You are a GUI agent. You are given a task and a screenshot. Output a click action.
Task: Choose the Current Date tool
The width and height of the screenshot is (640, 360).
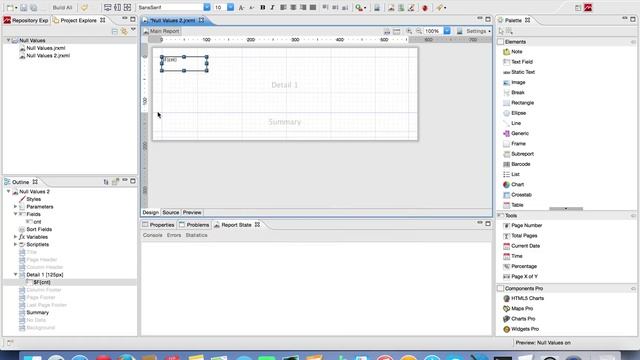[x=522, y=246]
